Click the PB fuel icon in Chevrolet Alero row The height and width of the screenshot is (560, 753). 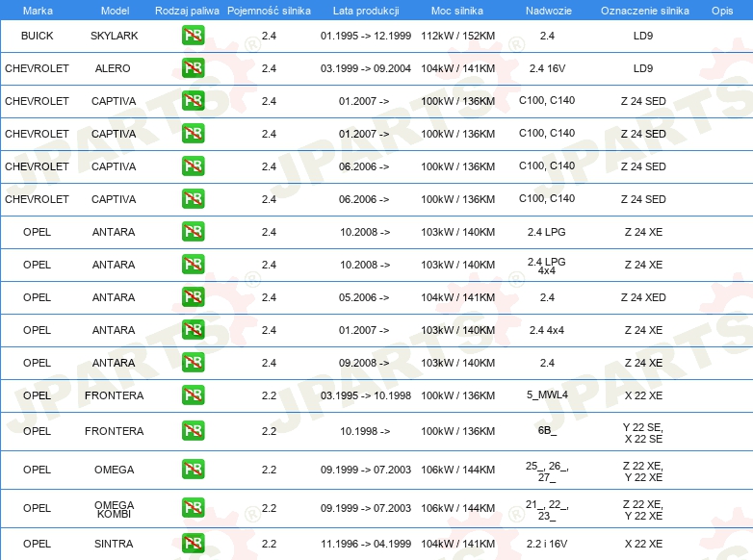[x=193, y=68]
